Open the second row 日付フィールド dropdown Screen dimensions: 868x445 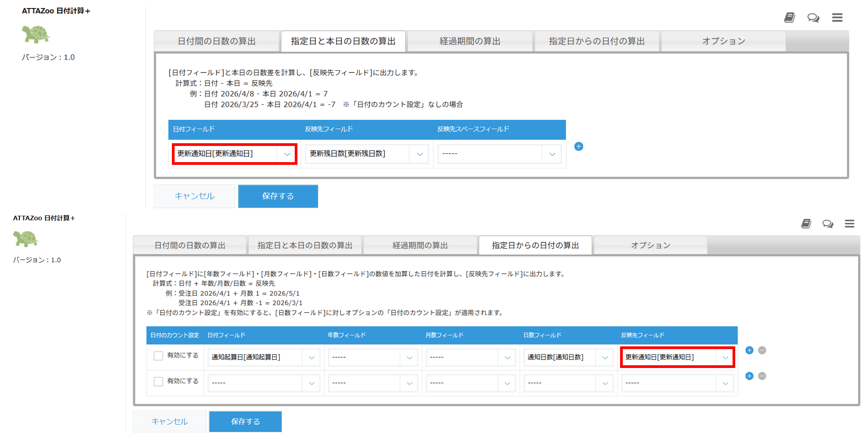(x=264, y=383)
